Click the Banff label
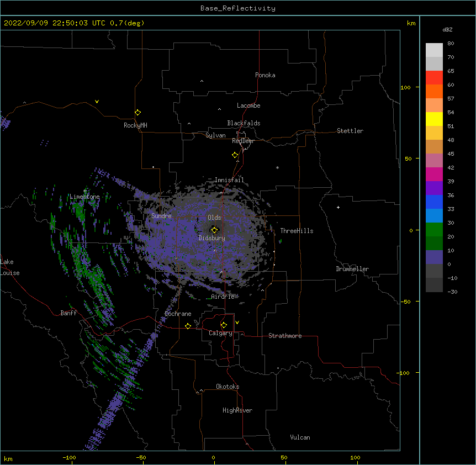Image resolution: width=476 pixels, height=465 pixels. tap(68, 313)
